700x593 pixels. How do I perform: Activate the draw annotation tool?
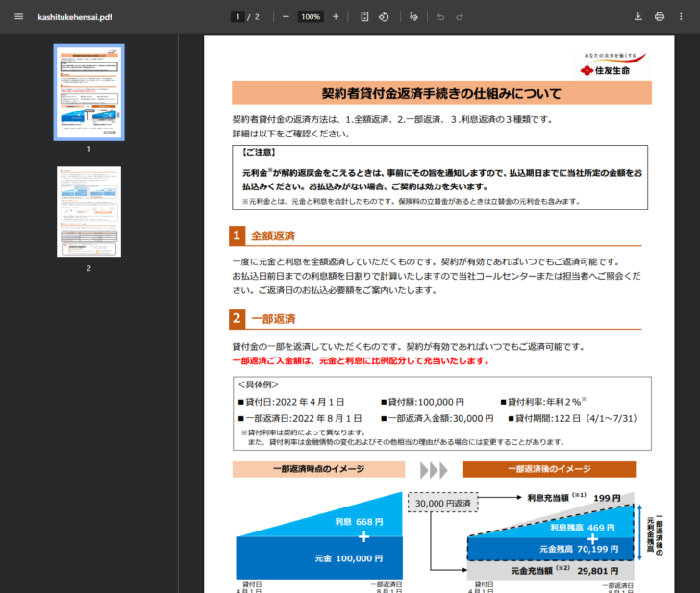click(x=413, y=17)
